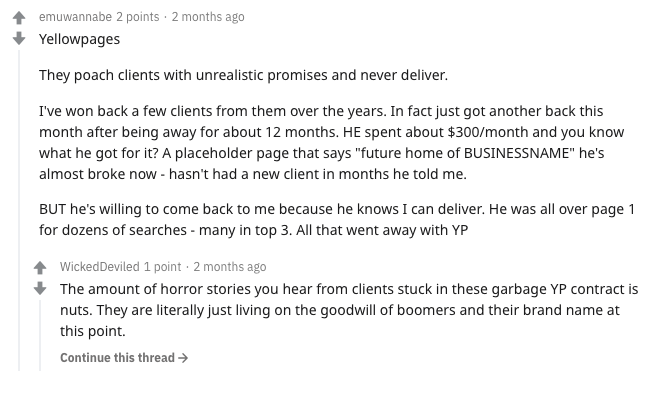671x397 pixels.
Task: Click the timestamp on WickedDeviled's reply
Action: coord(230,267)
